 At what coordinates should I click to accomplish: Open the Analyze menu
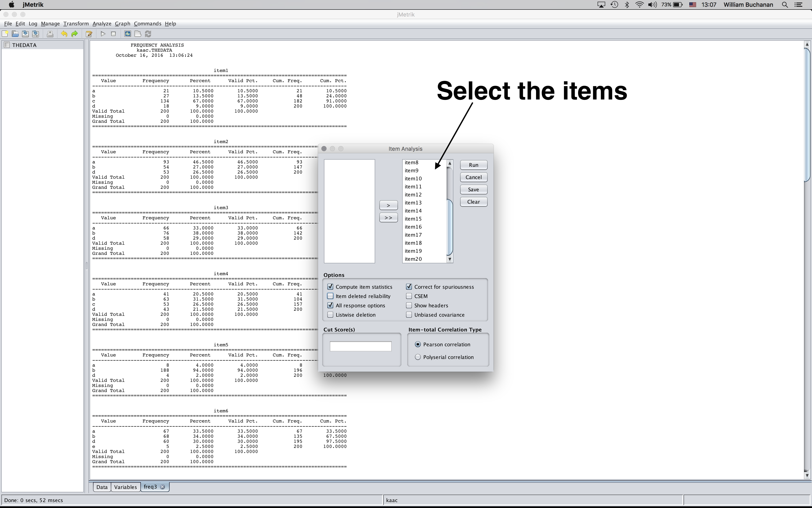(102, 23)
